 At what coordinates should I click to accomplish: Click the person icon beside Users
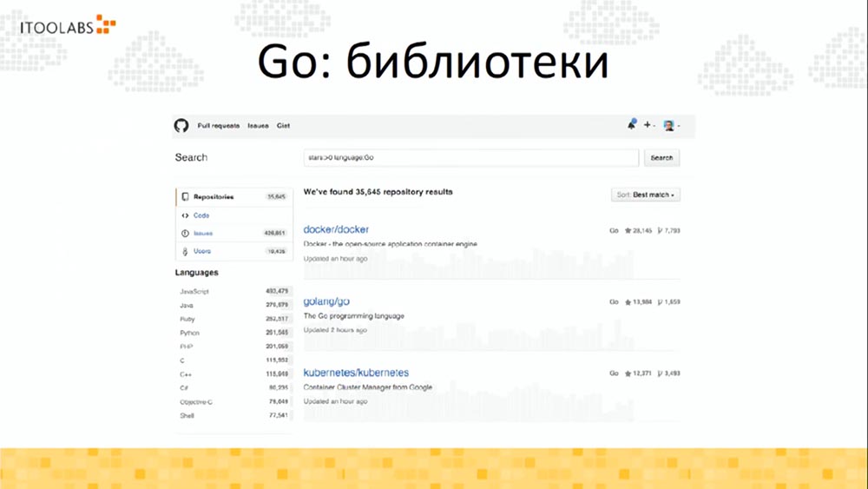[x=185, y=251]
